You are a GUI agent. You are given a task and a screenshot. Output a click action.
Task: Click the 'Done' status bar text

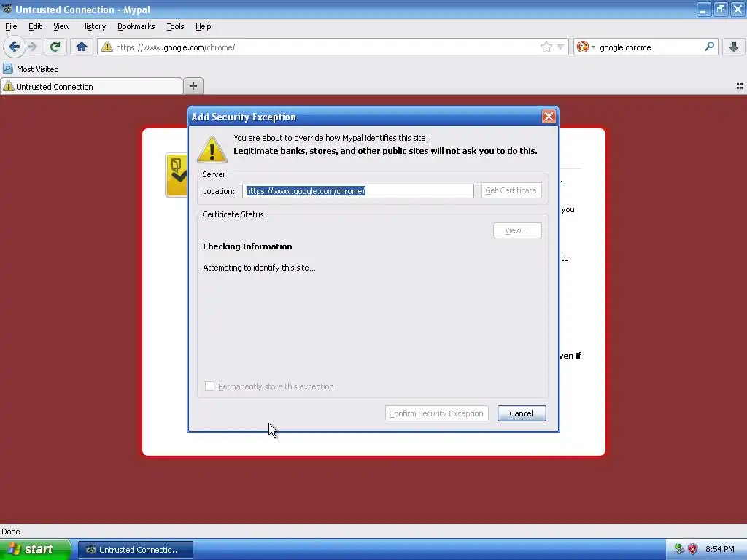[10, 532]
